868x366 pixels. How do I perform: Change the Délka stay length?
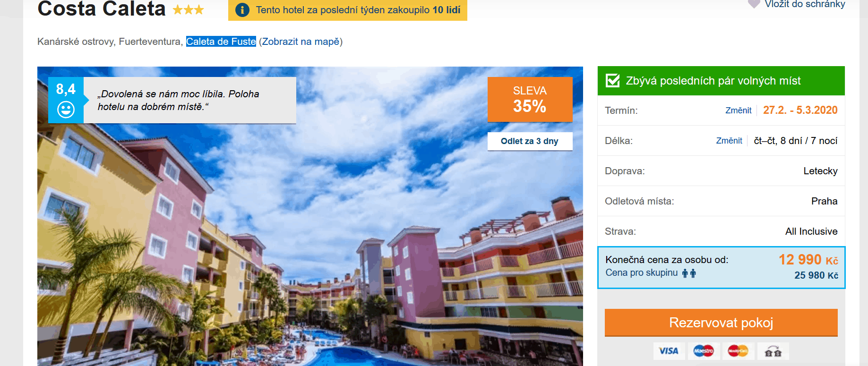coord(729,140)
